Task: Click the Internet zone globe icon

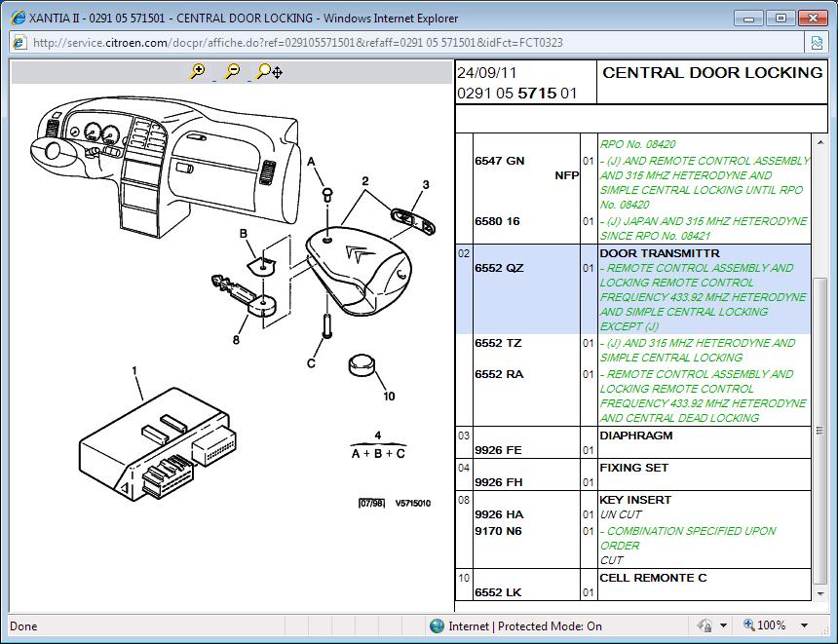Action: [437, 625]
